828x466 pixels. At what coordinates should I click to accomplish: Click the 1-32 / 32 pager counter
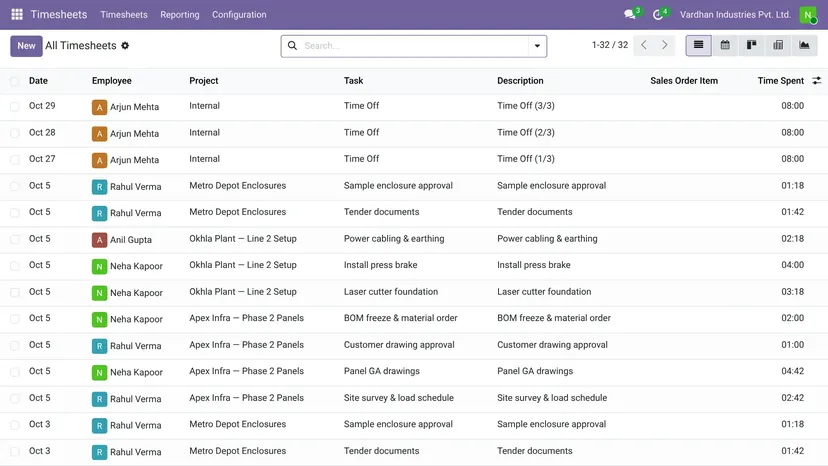click(609, 45)
